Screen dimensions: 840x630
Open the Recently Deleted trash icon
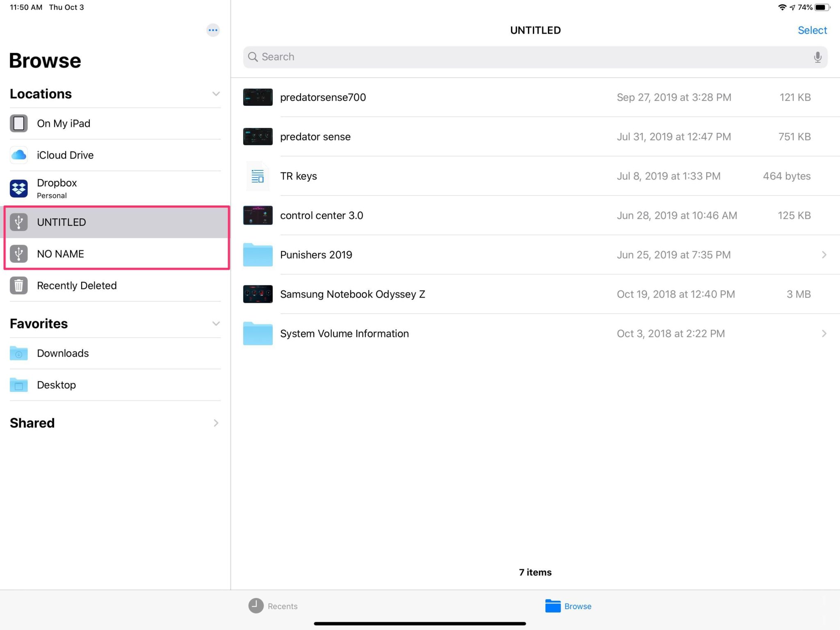[x=19, y=286]
